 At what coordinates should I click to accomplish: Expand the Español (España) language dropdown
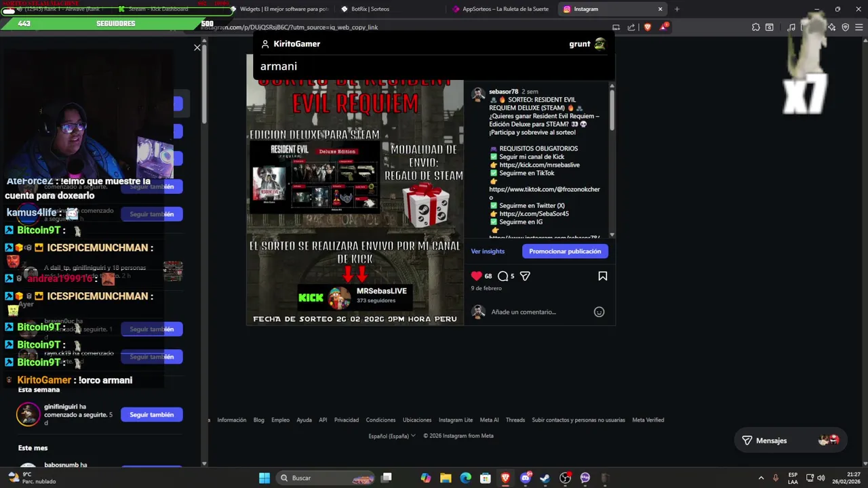pyautogui.click(x=392, y=436)
